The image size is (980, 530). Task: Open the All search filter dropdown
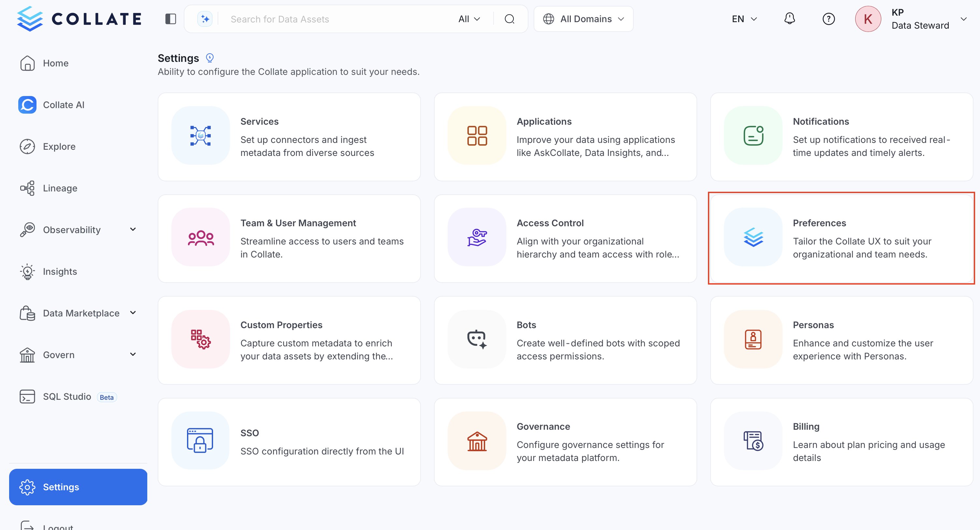click(x=469, y=19)
